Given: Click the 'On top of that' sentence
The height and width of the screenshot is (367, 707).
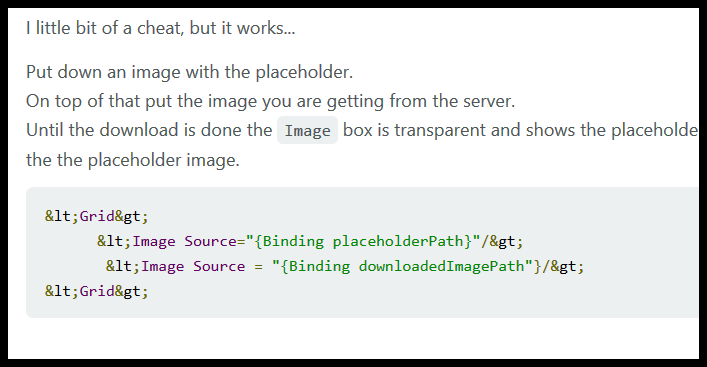Looking at the screenshot, I should tap(271, 101).
